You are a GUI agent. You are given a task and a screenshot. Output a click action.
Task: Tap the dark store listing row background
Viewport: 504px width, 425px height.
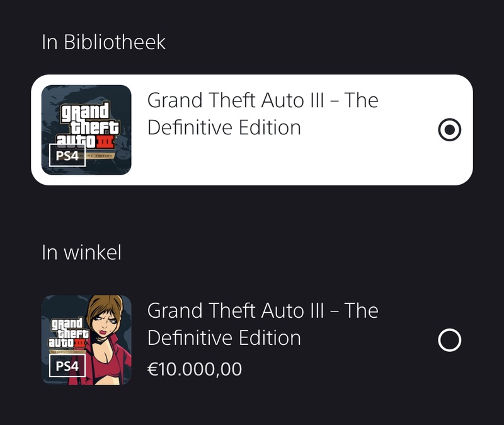[x=252, y=340]
